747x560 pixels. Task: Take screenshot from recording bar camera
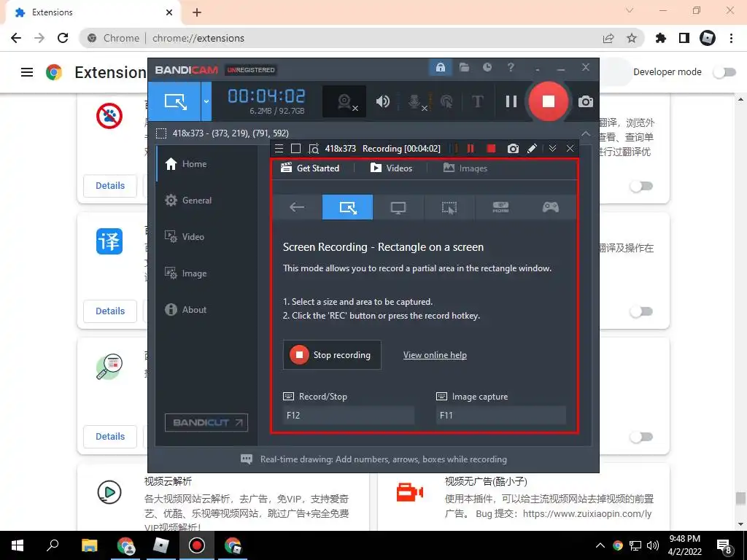coord(513,149)
